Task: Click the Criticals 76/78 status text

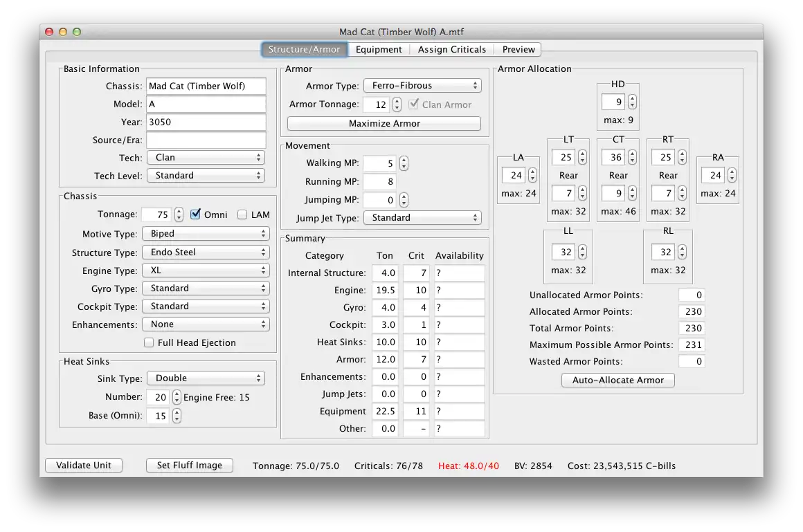Action: coord(389,466)
